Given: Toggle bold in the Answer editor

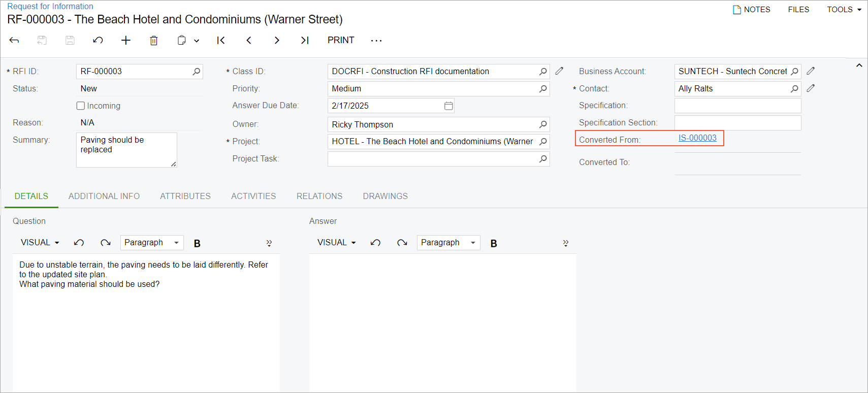Looking at the screenshot, I should pos(494,243).
